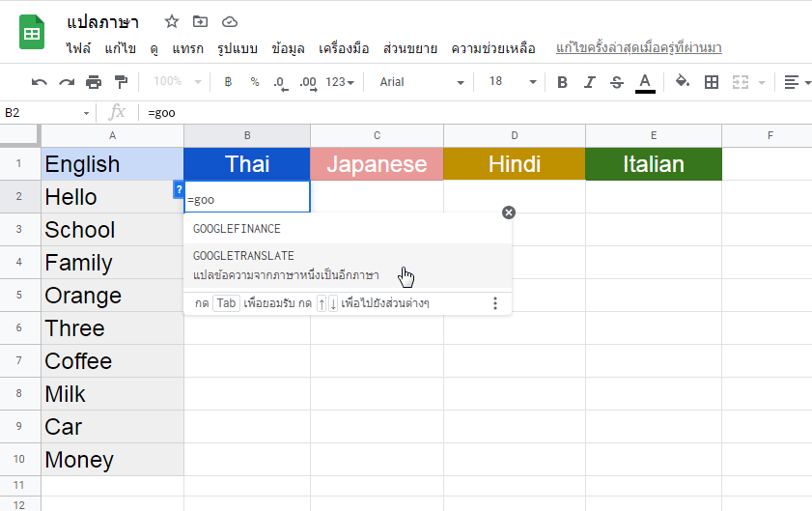Open the ข้อมูล menu
This screenshot has width=812, height=511.
coord(288,48)
